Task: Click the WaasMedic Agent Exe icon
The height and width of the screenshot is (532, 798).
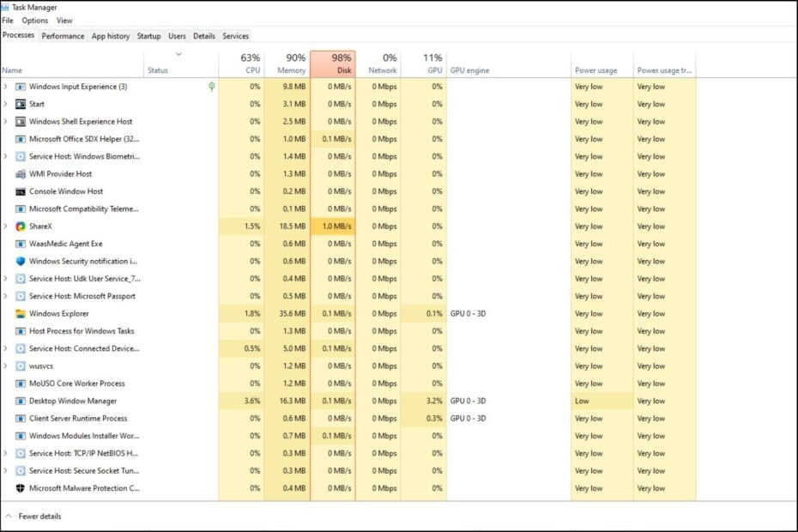Action: pyautogui.click(x=20, y=244)
